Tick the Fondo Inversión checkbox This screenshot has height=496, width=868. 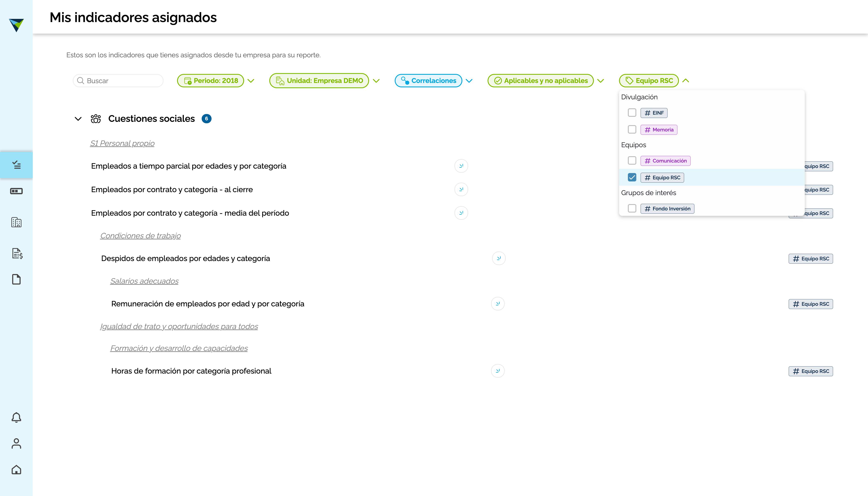pos(632,209)
